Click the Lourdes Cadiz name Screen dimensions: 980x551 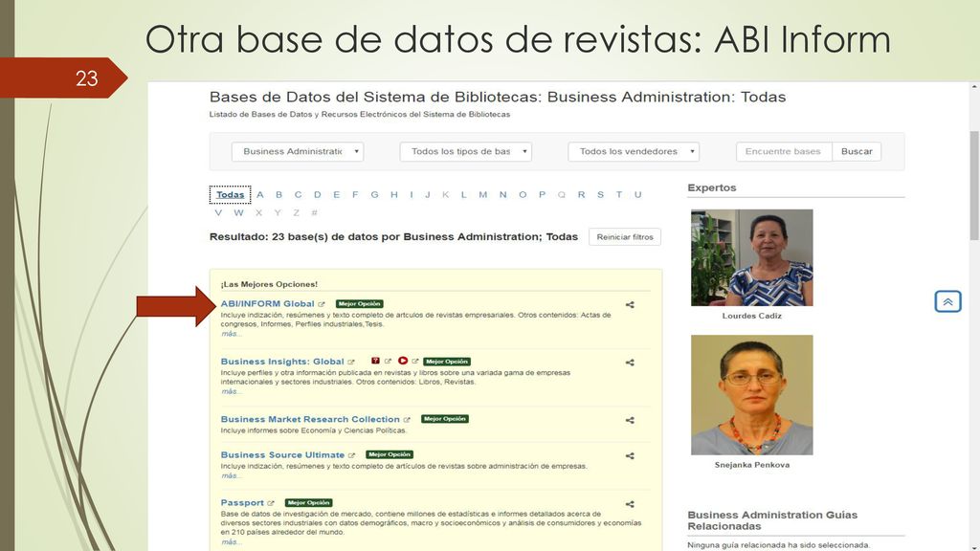[x=752, y=316]
